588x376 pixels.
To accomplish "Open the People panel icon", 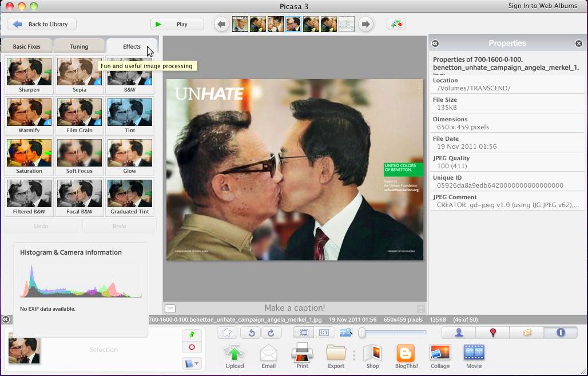I will pyautogui.click(x=459, y=333).
